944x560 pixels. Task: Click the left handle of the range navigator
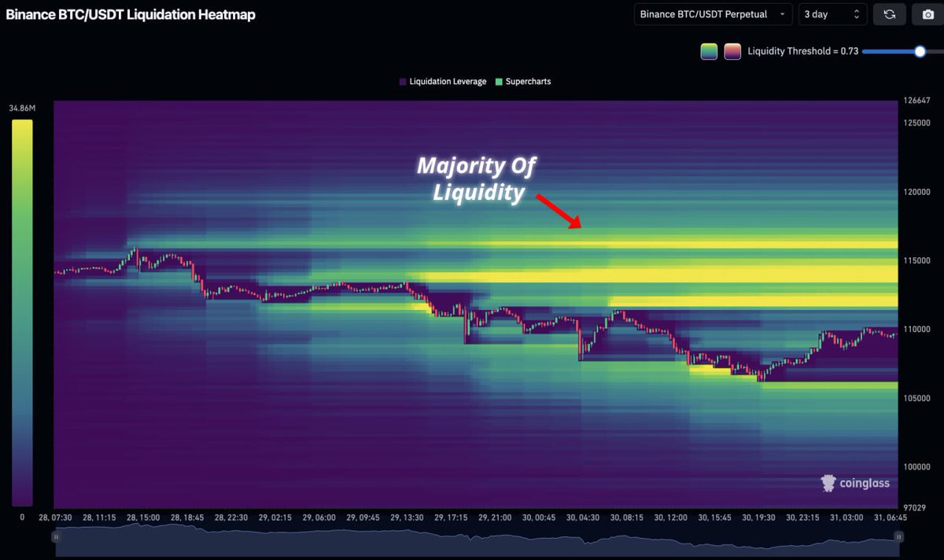point(56,536)
